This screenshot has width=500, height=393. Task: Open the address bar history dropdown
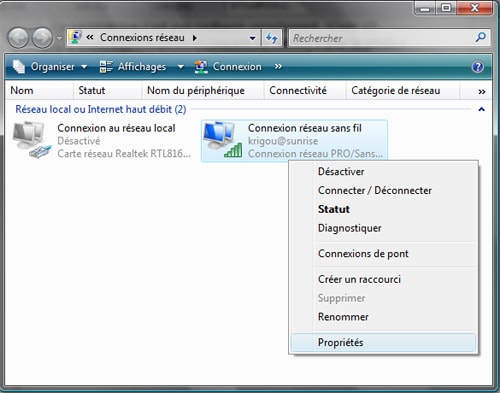point(253,38)
